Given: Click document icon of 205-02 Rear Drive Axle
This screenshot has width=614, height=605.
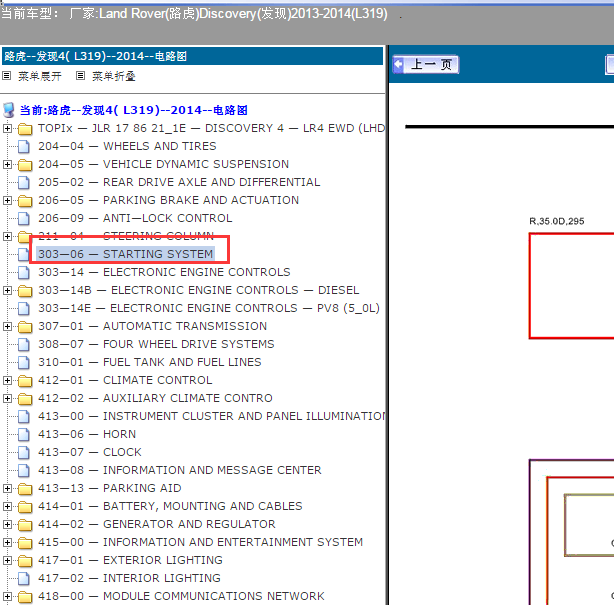Looking at the screenshot, I should tap(24, 183).
